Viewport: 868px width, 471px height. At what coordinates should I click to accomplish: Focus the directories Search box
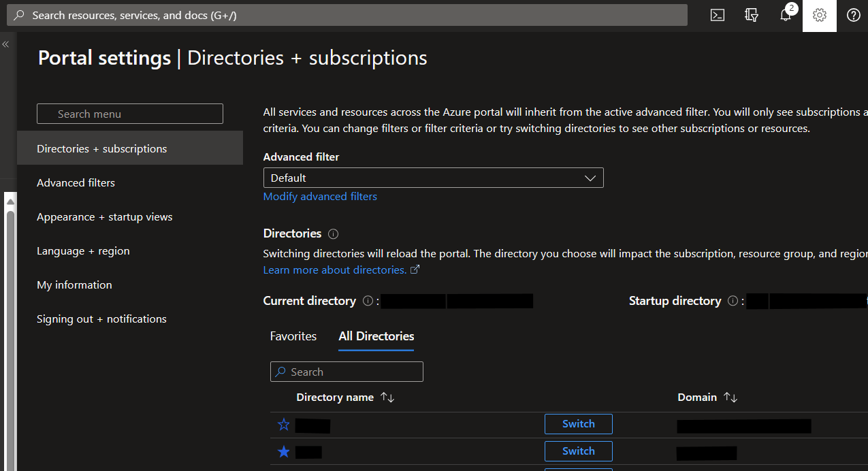coord(347,372)
